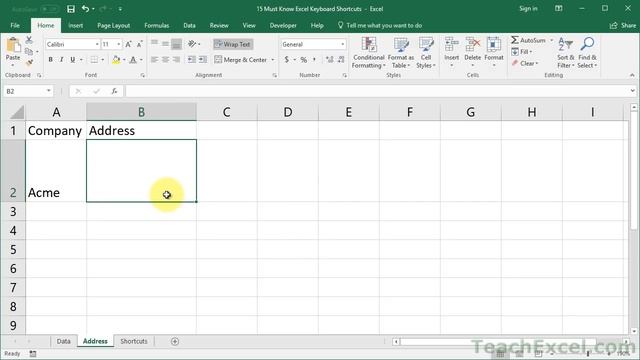
Task: Click the Middle Align icon
Action: point(165,44)
